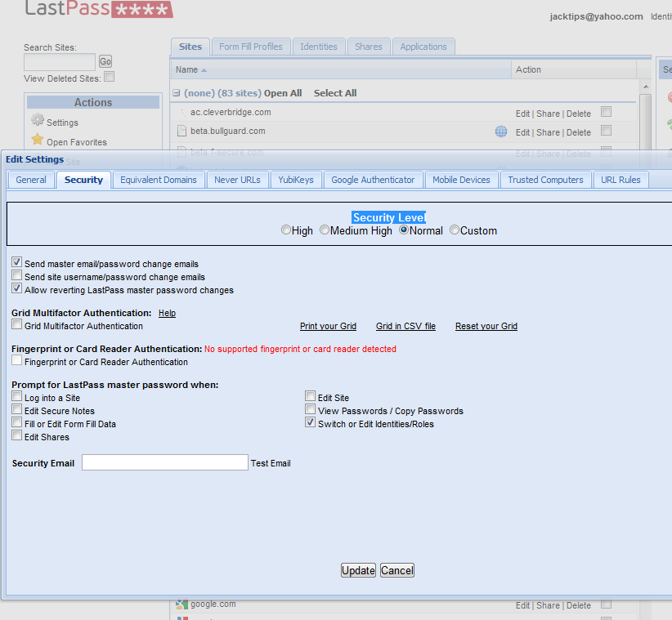672x620 pixels.
Task: Sort by the Name column arrow
Action: point(204,70)
